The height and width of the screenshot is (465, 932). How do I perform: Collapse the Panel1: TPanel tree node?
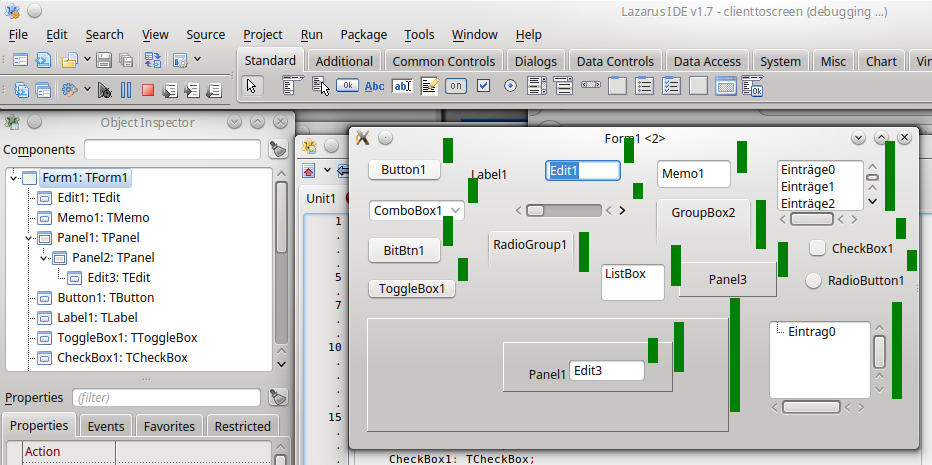29,238
